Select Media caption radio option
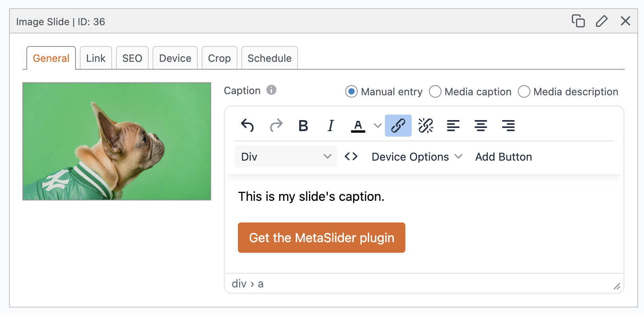644x315 pixels. coord(435,92)
